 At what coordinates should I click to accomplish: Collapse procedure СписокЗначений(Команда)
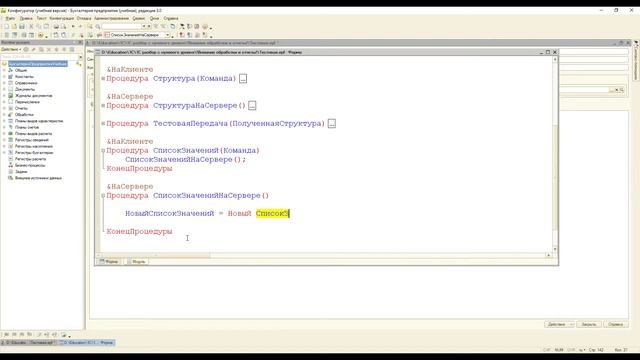click(x=103, y=151)
